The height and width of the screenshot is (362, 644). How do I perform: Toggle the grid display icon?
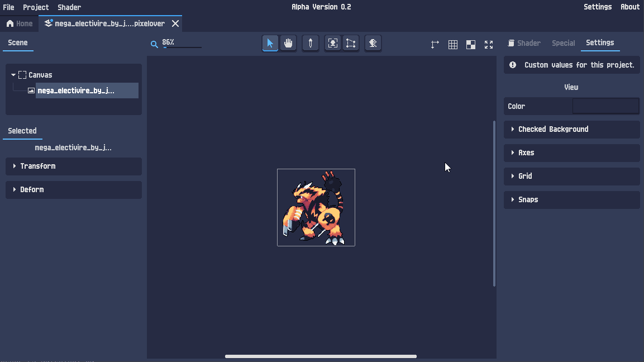pos(453,44)
